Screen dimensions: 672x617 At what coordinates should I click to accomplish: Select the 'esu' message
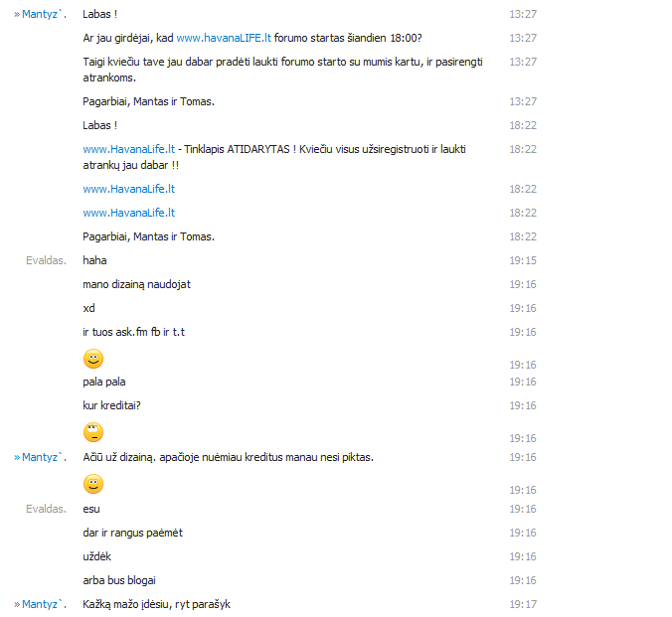pyautogui.click(x=91, y=509)
